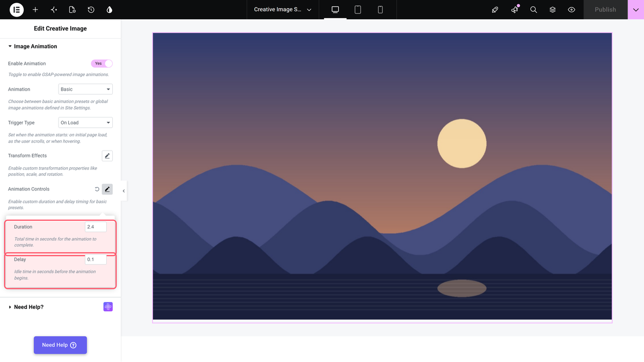The image size is (644, 362).
Task: Click the purple icon beside Need Help section
Action: [x=108, y=307]
